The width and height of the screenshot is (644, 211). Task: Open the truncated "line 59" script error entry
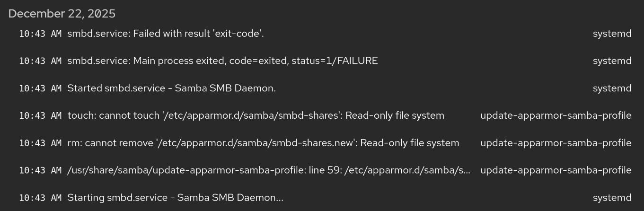269,170
